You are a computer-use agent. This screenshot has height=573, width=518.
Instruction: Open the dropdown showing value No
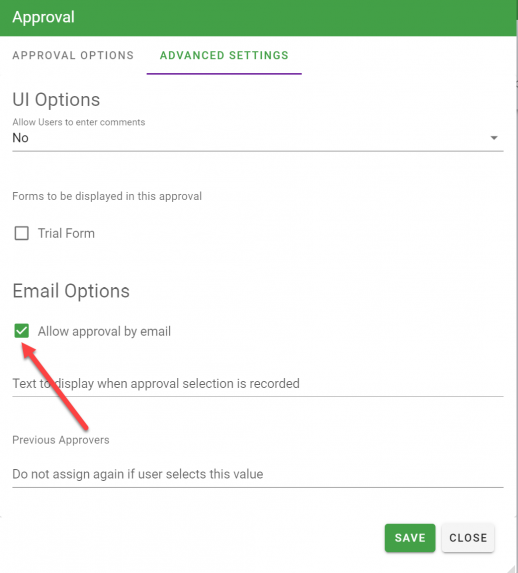coord(258,138)
